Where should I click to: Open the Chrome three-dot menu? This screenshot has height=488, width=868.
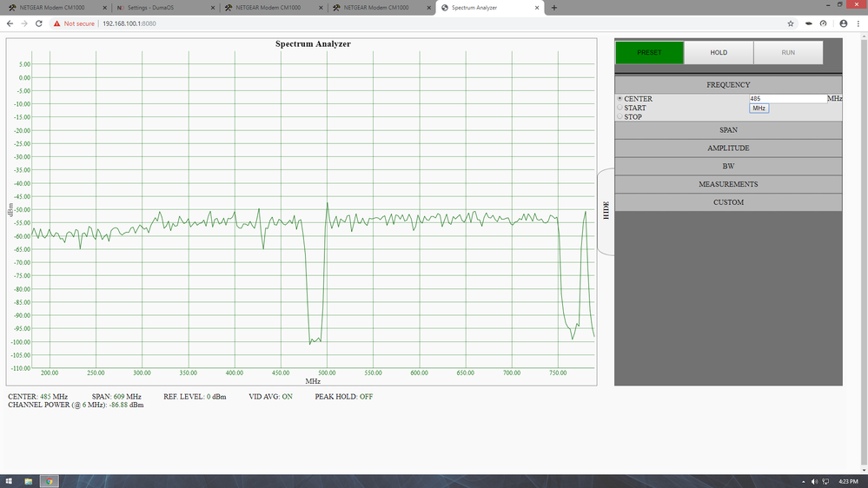[858, 23]
